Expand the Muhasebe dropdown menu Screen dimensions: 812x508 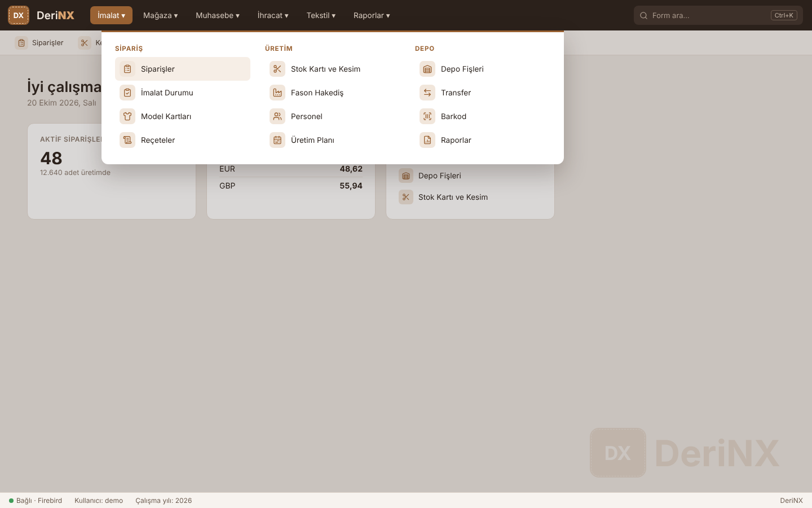coord(218,15)
